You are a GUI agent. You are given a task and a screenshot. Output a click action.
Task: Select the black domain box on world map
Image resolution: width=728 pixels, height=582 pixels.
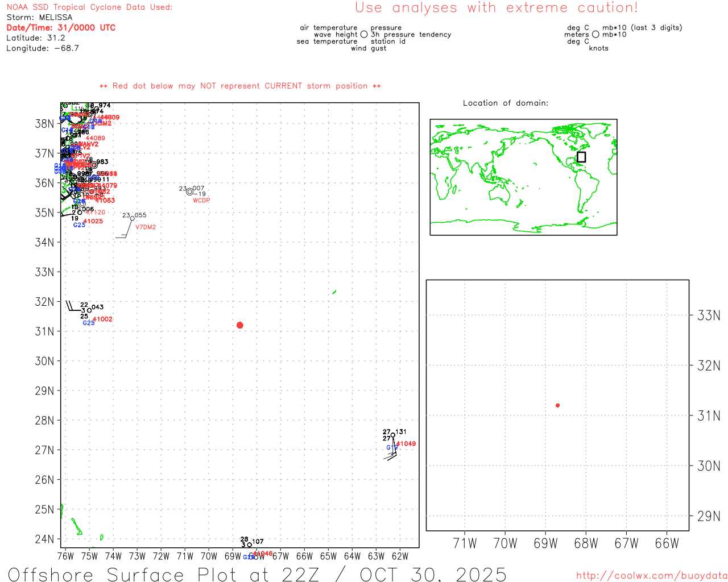click(581, 157)
